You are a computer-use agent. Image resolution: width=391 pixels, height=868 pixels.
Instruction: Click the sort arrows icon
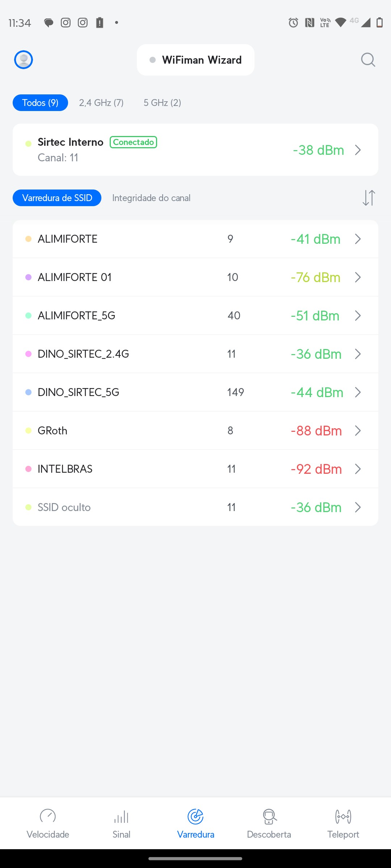coord(369,198)
